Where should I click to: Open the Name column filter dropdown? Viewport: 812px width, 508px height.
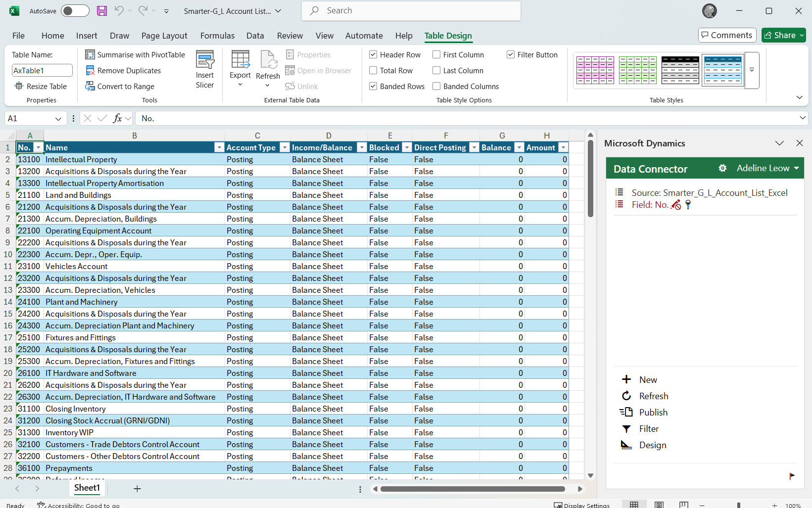pos(219,147)
